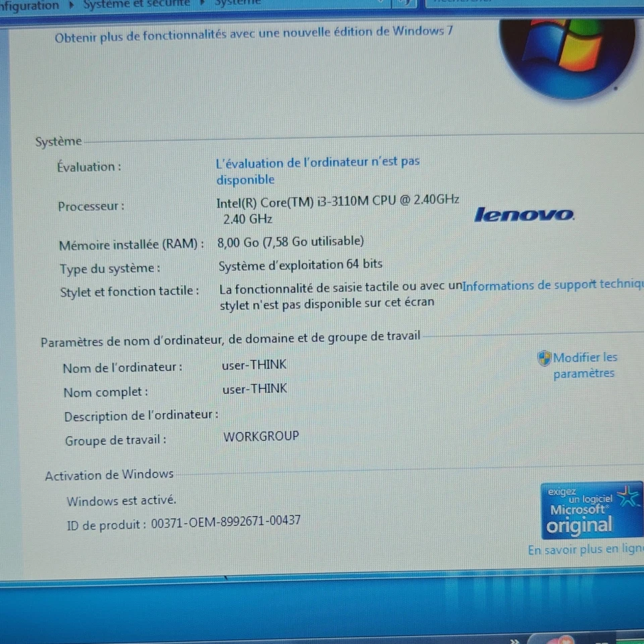Click the Windows logo orb graphic
This screenshot has width=644, height=644.
pyautogui.click(x=567, y=58)
